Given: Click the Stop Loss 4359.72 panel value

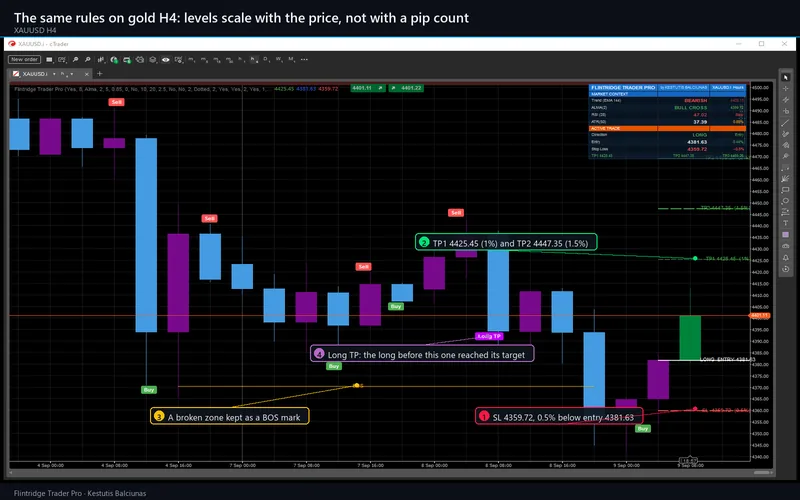Looking at the screenshot, I should [x=697, y=149].
